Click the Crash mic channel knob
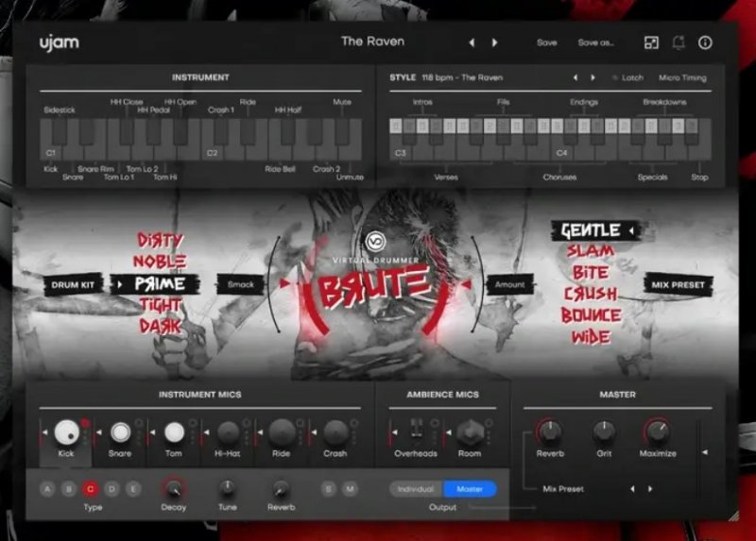 coord(335,432)
